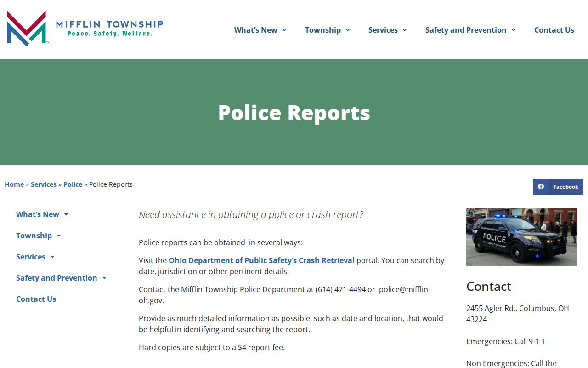
Task: Click the police@mifflin-oh.gov email text
Action: [285, 295]
